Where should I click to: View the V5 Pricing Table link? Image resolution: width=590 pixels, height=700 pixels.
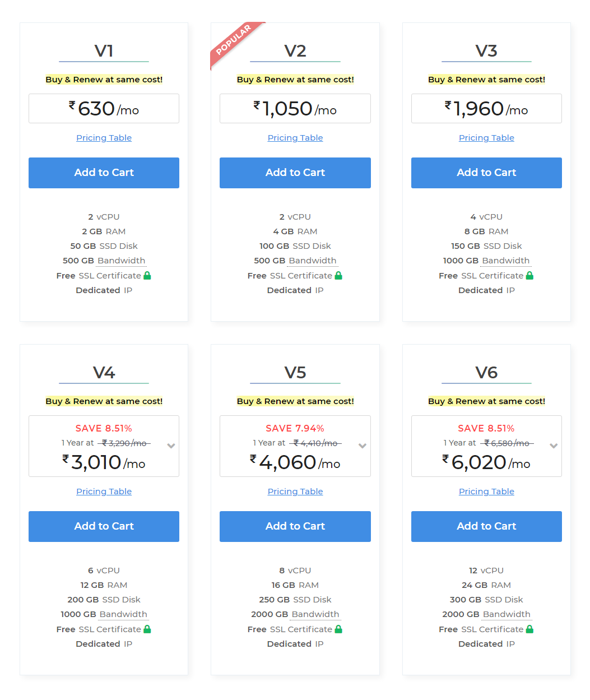tap(295, 492)
